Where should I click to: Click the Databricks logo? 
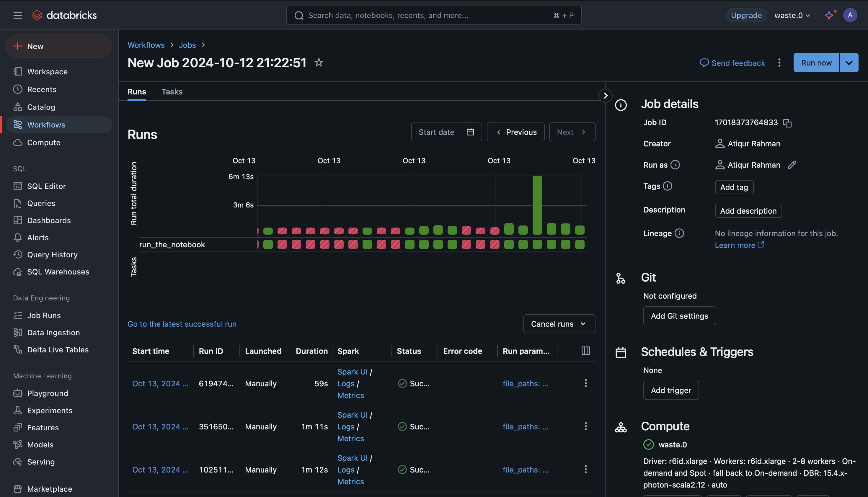pyautogui.click(x=64, y=15)
